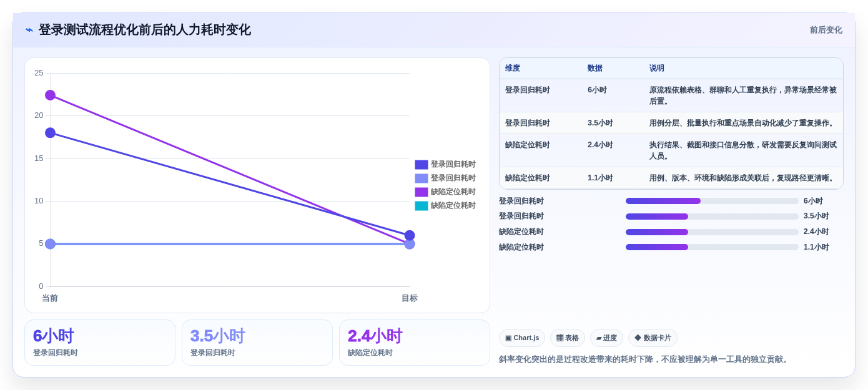Click the 表格 tag chip
Image resolution: width=868 pixels, height=390 pixels.
point(568,338)
